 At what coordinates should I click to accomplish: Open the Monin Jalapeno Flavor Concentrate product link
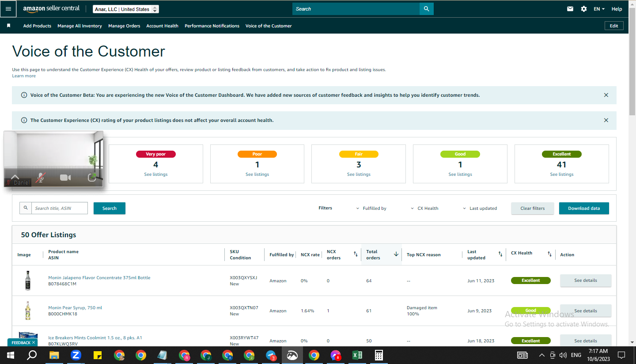coord(99,278)
